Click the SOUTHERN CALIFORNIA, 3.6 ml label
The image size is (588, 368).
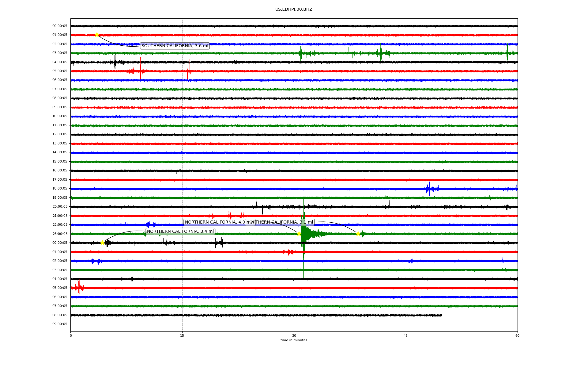tap(175, 46)
